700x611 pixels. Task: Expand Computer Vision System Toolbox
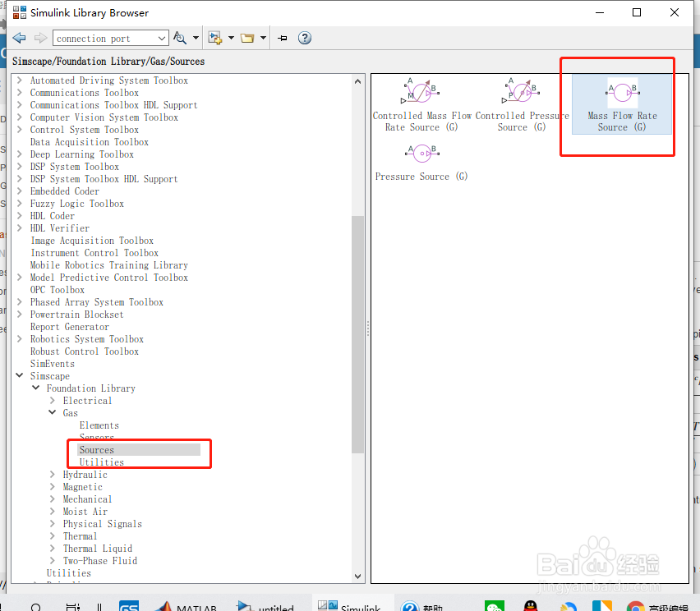(19, 117)
